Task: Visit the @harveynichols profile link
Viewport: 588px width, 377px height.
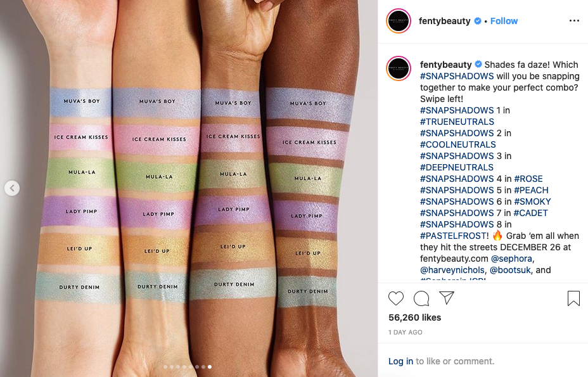Action: tap(452, 270)
